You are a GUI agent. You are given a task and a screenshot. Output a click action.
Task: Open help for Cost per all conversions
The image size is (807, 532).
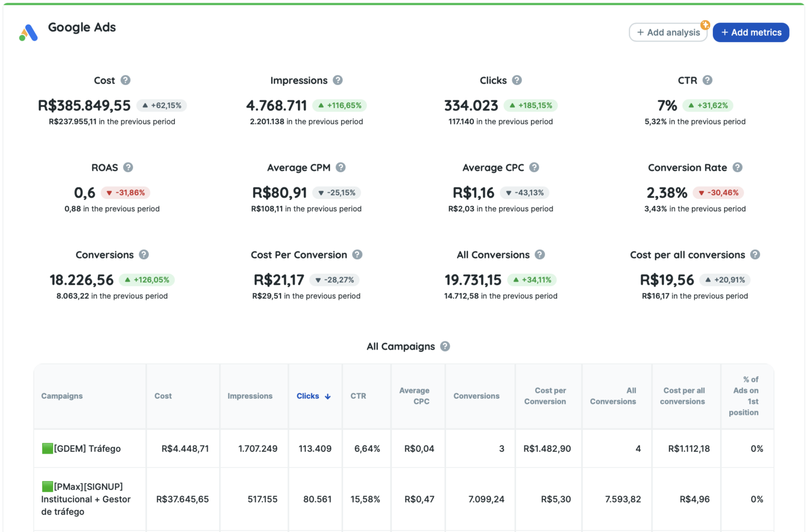[756, 255]
